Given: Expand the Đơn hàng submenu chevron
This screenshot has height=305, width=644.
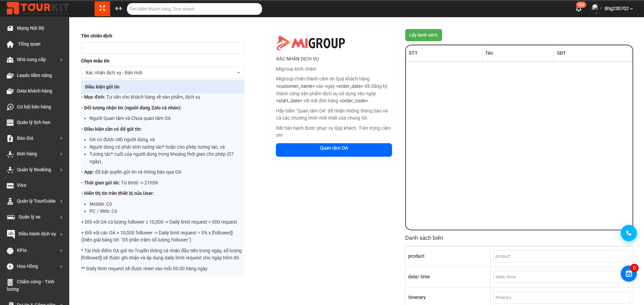Looking at the screenshot, I should 61,154.
